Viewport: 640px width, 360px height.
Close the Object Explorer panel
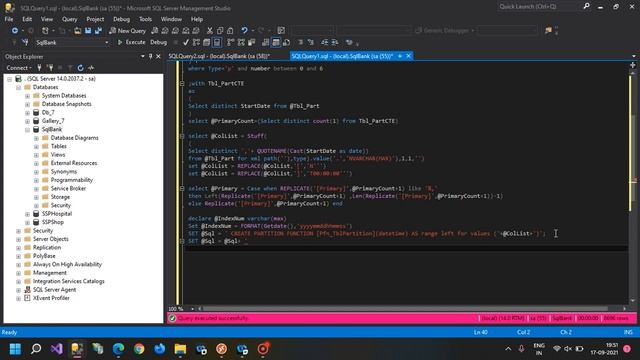(158, 56)
